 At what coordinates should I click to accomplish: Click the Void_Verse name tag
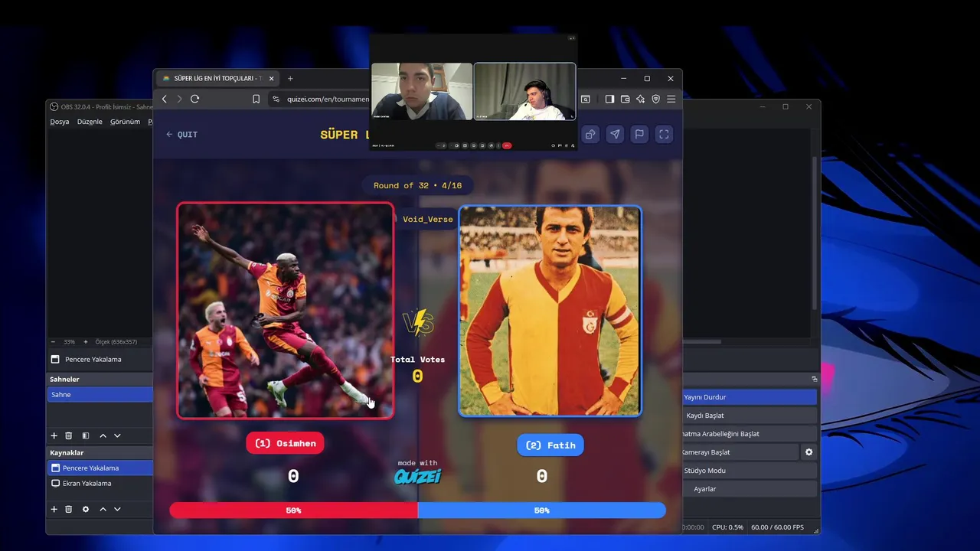(427, 219)
